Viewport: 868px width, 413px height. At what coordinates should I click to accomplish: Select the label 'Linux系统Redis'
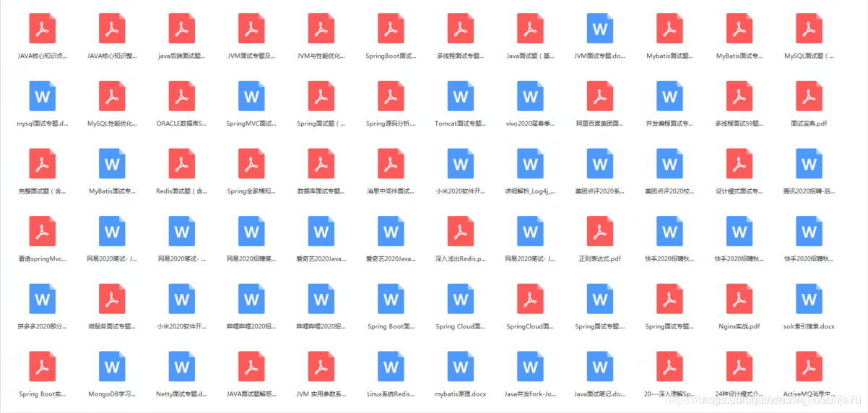391,394
